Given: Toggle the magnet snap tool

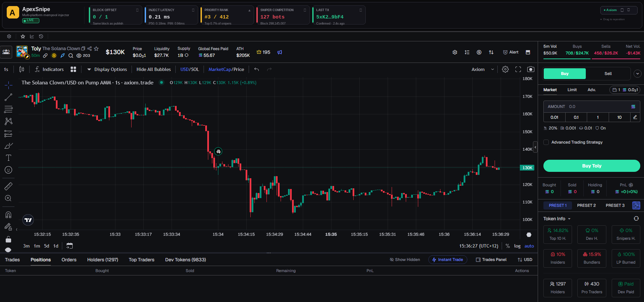Looking at the screenshot, I should (8, 215).
